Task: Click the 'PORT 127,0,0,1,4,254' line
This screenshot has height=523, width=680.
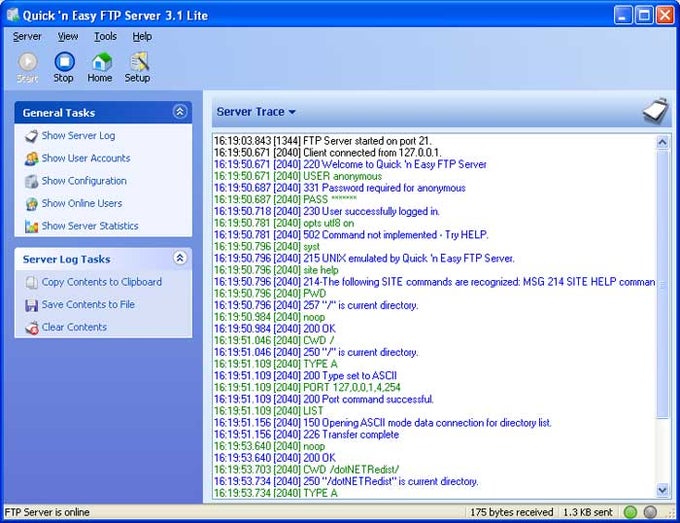Action: (307, 387)
